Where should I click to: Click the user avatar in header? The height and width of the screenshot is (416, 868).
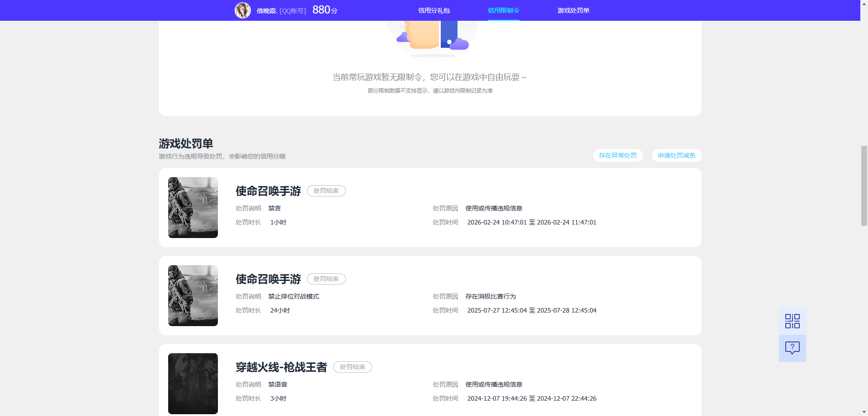click(x=243, y=10)
